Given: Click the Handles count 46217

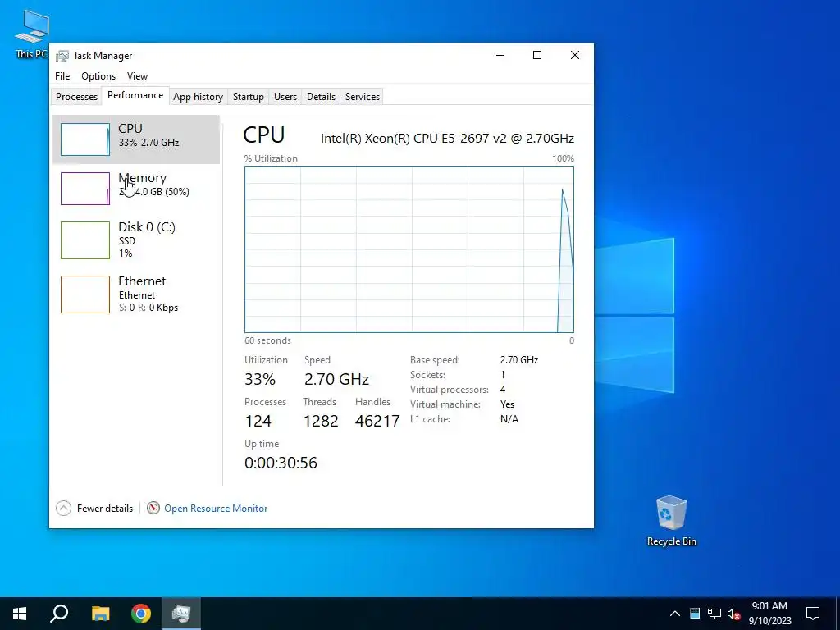Looking at the screenshot, I should pyautogui.click(x=377, y=421).
